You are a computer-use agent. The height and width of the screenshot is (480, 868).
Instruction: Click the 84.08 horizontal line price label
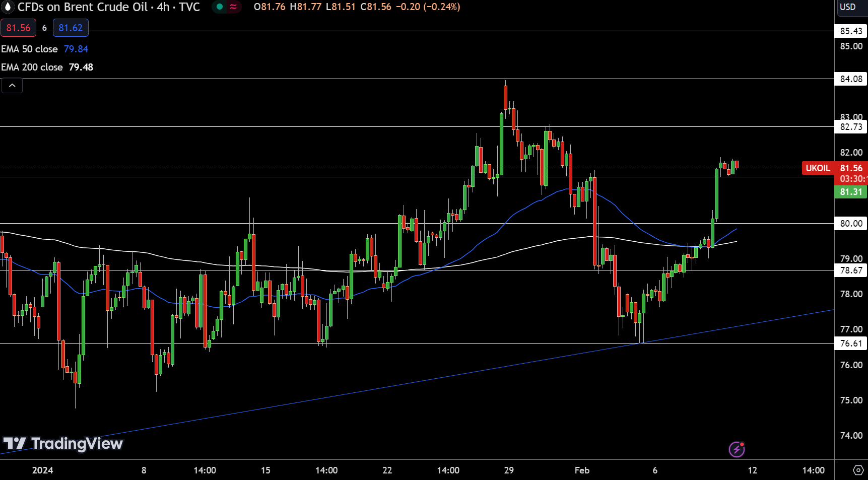pyautogui.click(x=851, y=79)
